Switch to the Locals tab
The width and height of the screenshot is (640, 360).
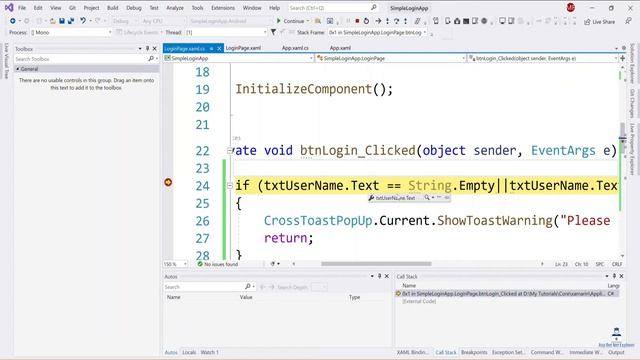189,352
